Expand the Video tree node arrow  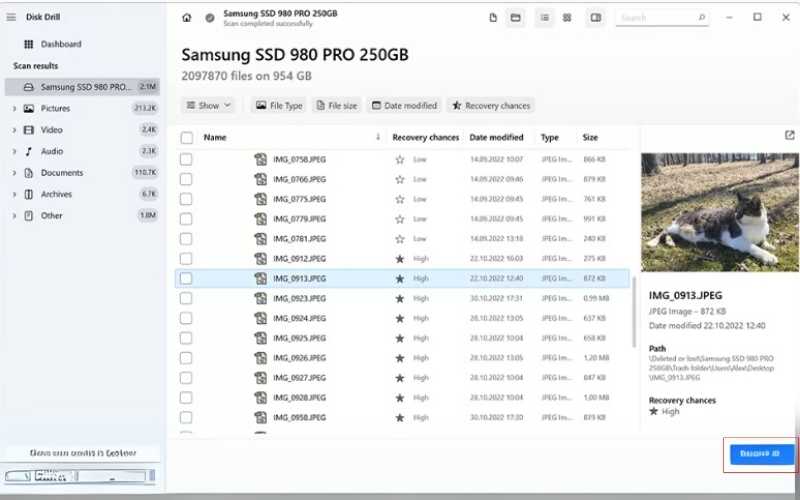[x=14, y=130]
